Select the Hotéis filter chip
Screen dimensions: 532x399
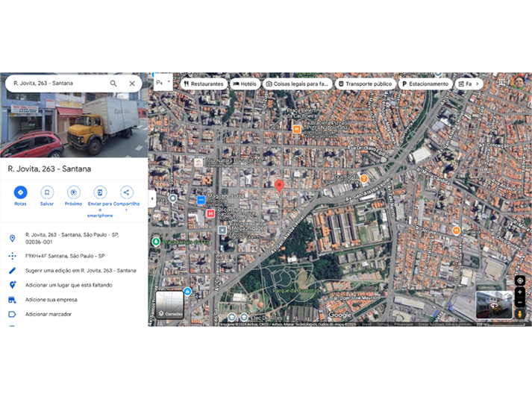[245, 84]
